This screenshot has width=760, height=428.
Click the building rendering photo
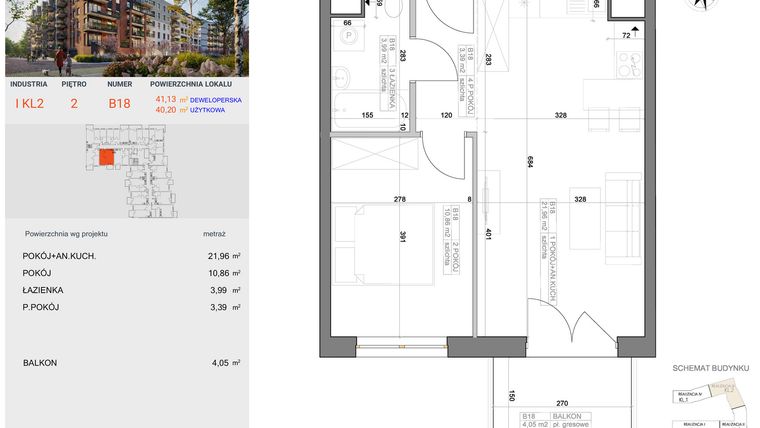(125, 38)
